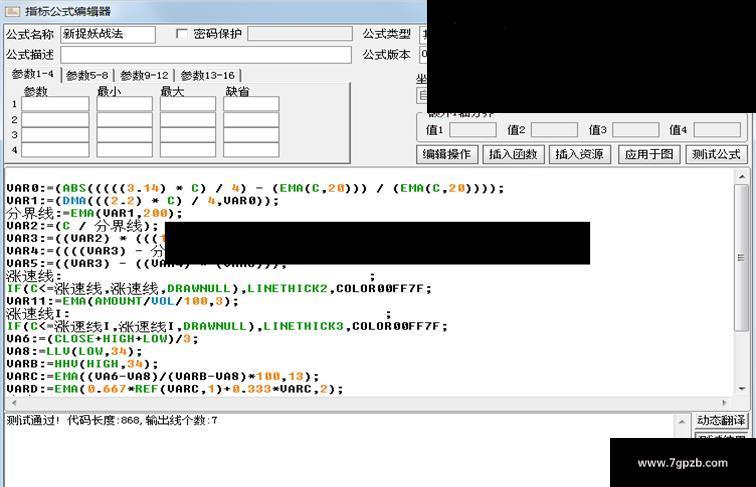The height and width of the screenshot is (487, 756).
Task: Click the formula editor window title icon
Action: (x=12, y=11)
